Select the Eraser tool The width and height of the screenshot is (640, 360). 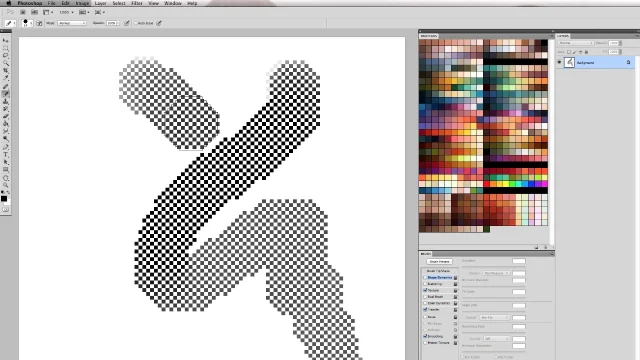click(x=5, y=116)
